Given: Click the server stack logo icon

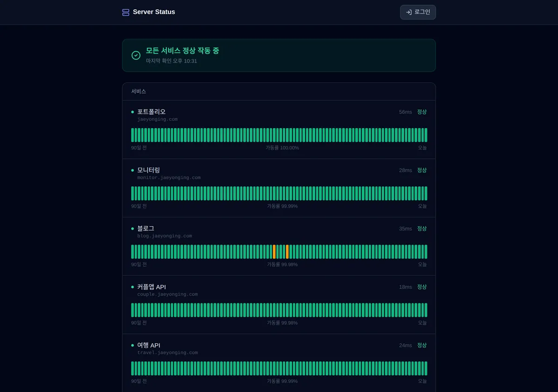Looking at the screenshot, I should point(126,13).
